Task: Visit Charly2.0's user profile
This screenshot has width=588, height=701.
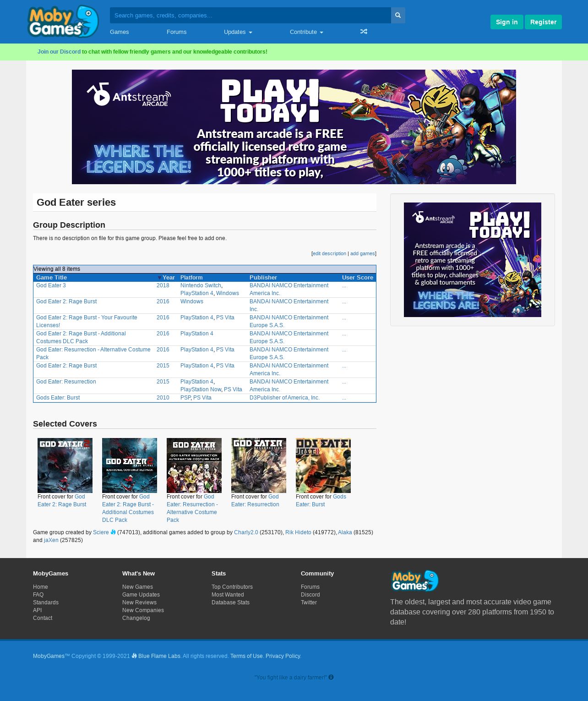Action: click(246, 532)
